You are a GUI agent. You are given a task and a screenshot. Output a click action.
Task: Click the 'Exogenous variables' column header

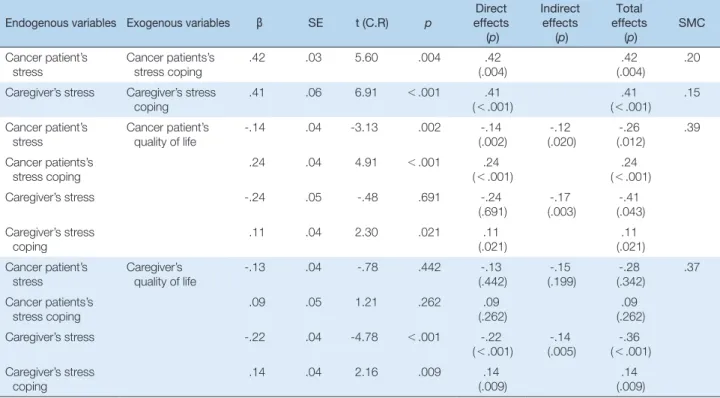click(x=178, y=23)
